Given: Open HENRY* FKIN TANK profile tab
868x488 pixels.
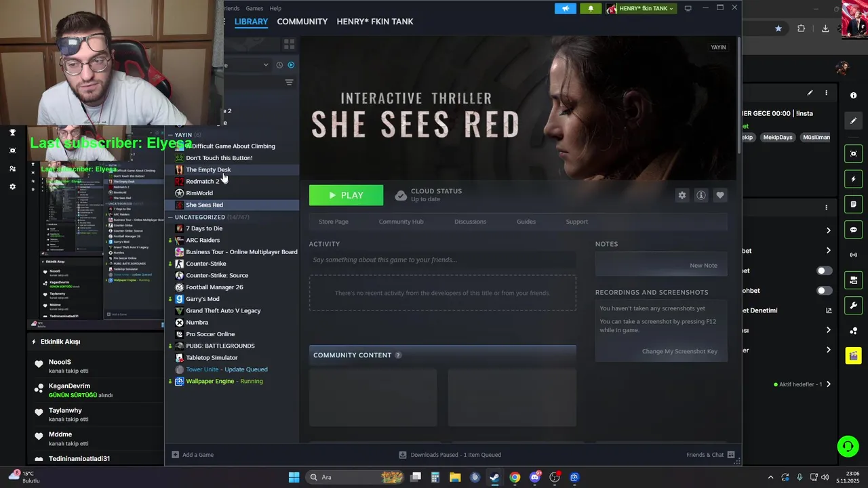Looking at the screenshot, I should pos(375,22).
